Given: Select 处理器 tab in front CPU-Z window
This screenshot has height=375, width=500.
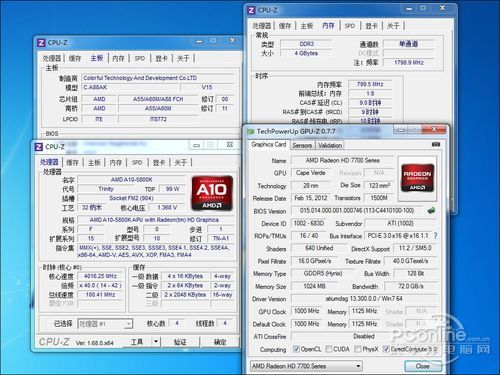Looking at the screenshot, I should click(49, 162).
